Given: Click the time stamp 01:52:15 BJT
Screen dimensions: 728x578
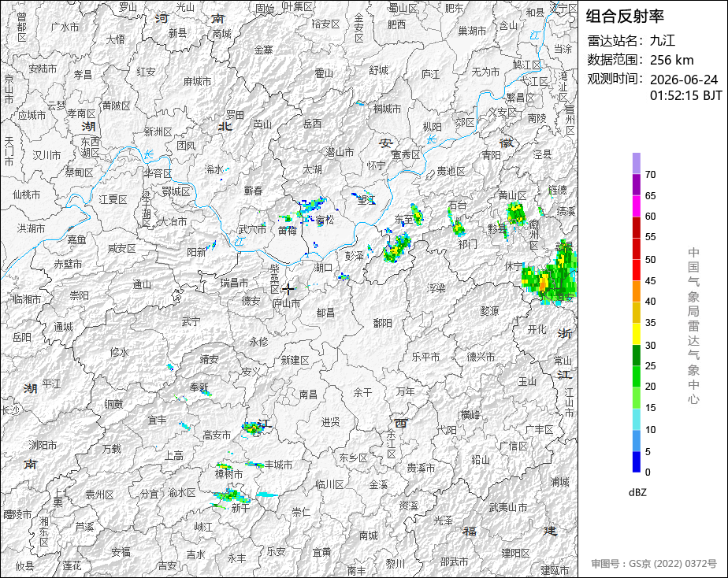Looking at the screenshot, I should [x=685, y=95].
